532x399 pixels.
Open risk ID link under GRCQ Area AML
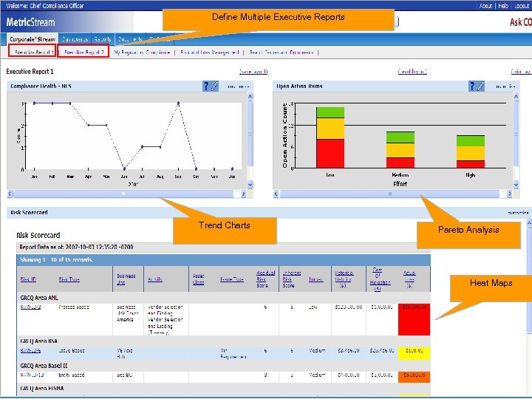click(30, 307)
